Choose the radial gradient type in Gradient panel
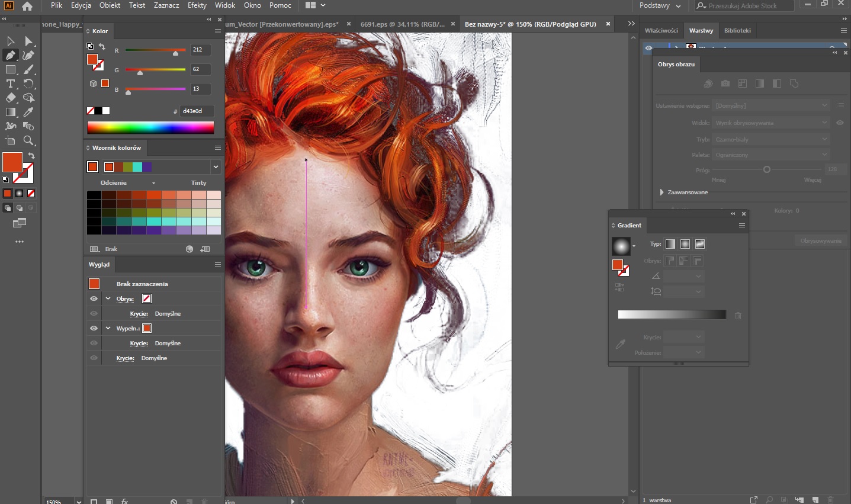851x504 pixels. (x=685, y=244)
